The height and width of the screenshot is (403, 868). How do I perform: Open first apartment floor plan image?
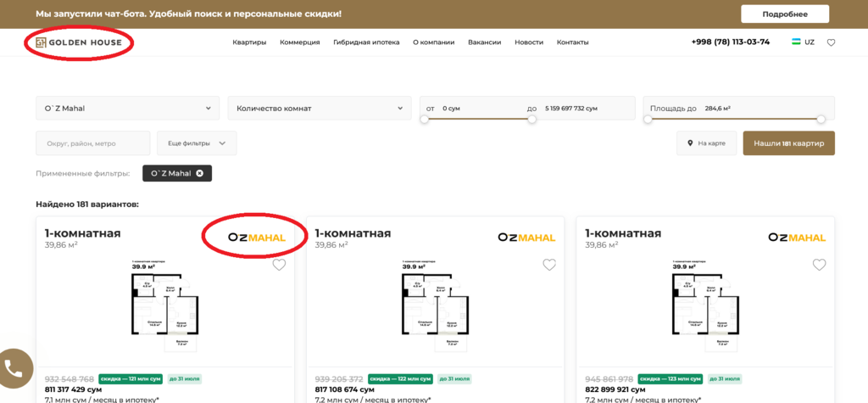click(164, 305)
